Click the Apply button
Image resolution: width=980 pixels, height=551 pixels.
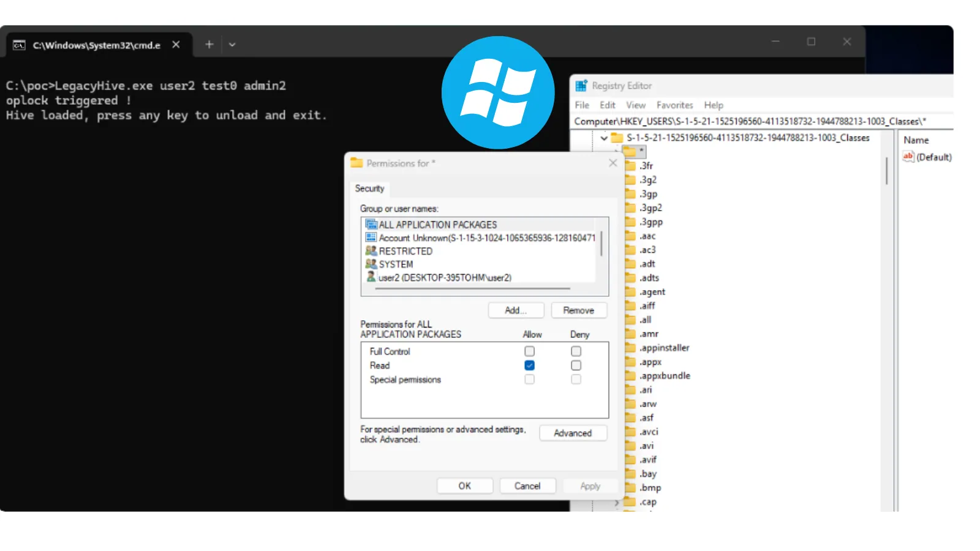pyautogui.click(x=590, y=486)
